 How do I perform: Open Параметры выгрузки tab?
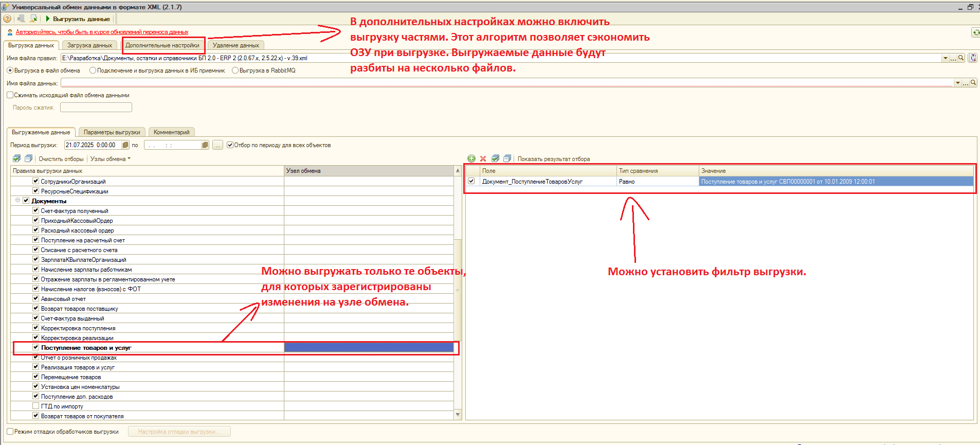pos(112,132)
